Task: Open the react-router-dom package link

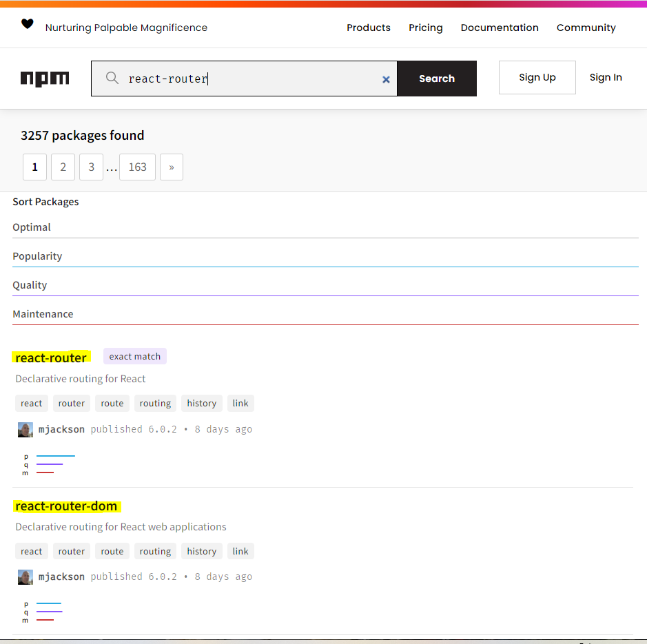Action: coord(66,506)
